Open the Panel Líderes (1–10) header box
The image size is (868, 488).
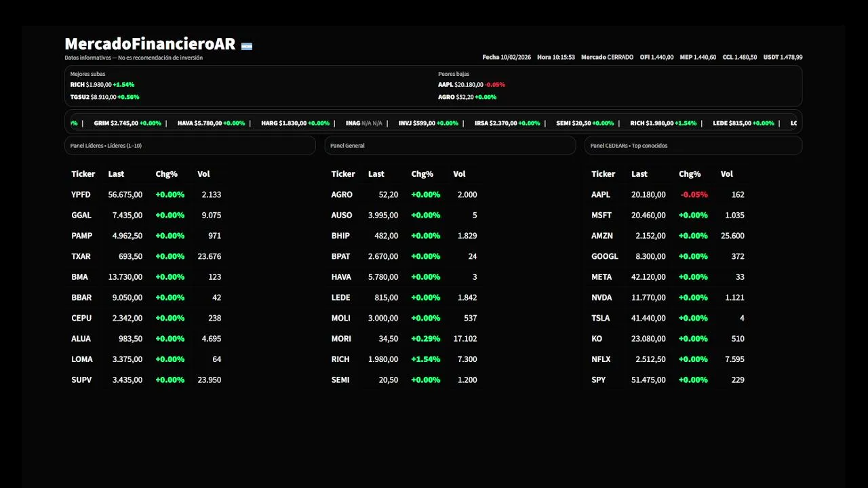[x=190, y=146]
